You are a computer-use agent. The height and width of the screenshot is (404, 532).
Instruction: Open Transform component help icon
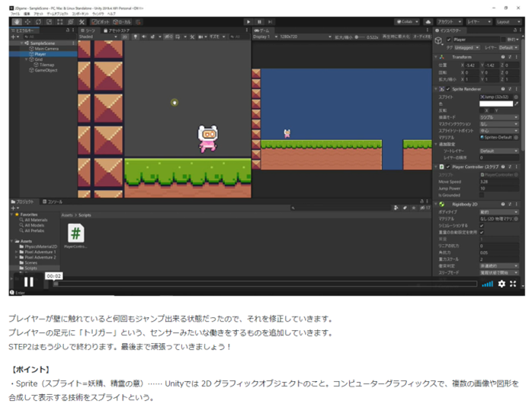(x=503, y=57)
